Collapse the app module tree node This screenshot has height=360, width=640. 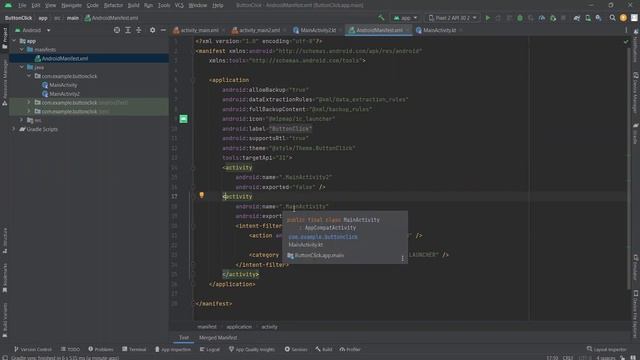pos(15,41)
